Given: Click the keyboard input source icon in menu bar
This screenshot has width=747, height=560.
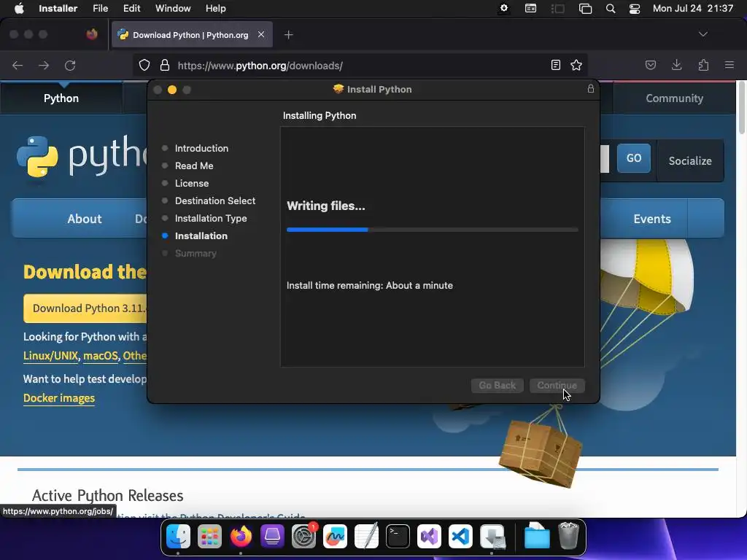Looking at the screenshot, I should 530,9.
